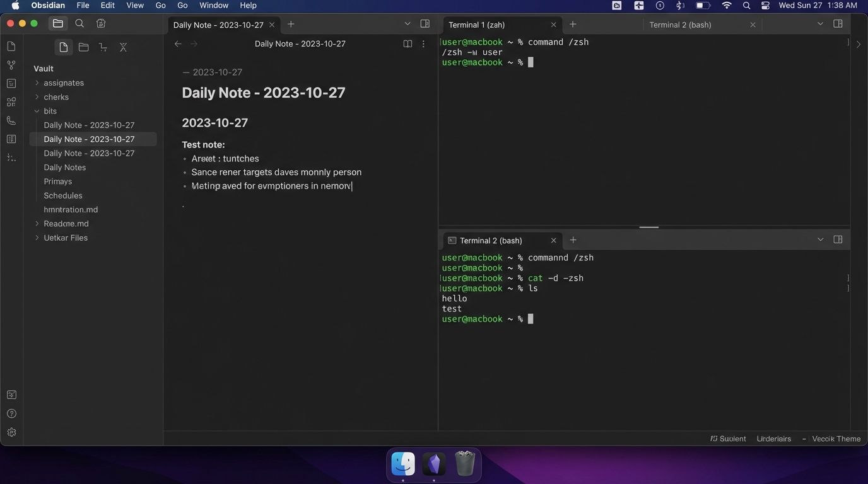
Task: Open the help icon in left ribbon
Action: (11, 413)
